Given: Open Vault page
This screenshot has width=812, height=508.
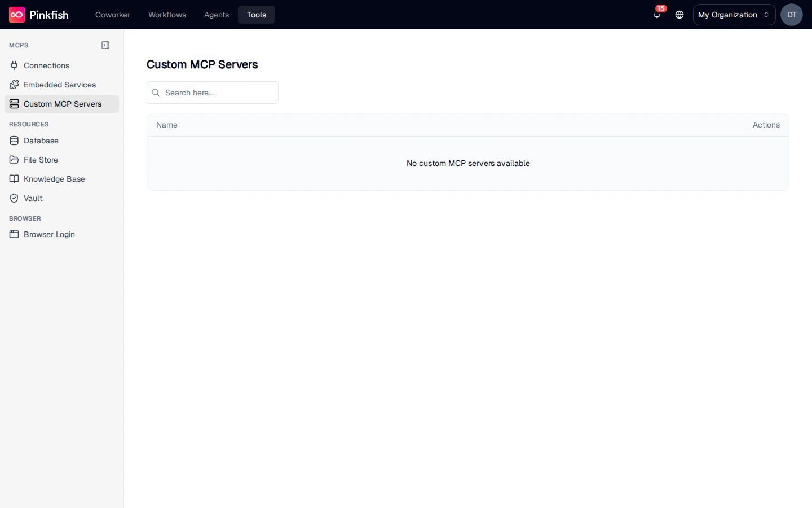Looking at the screenshot, I should (x=61, y=198).
